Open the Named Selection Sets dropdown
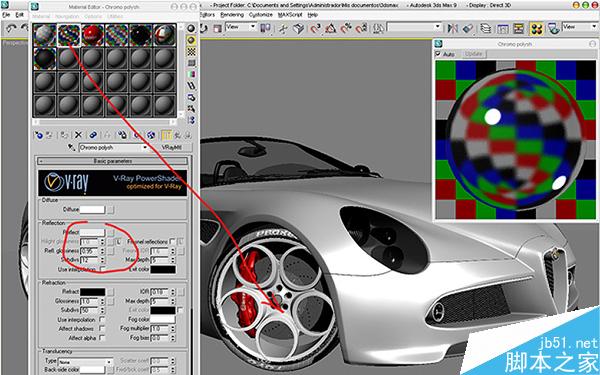This screenshot has width=600, height=375. 414,27
